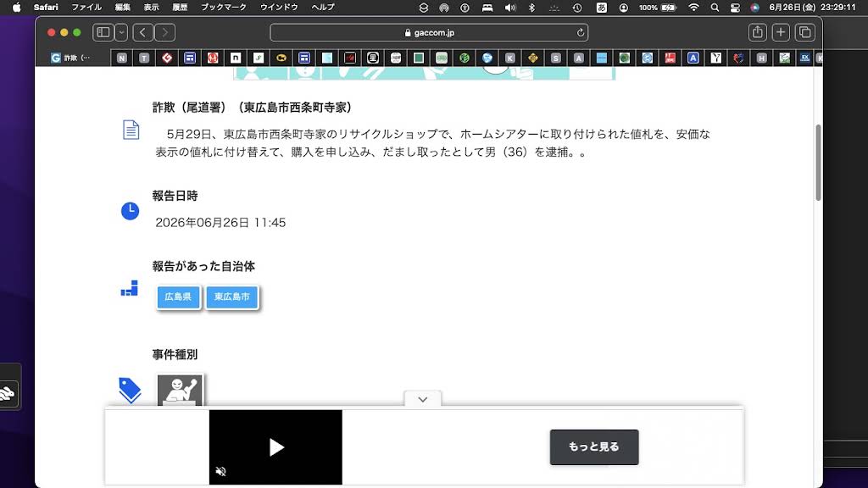Open the 編集 menu
The image size is (868, 488).
(122, 7)
